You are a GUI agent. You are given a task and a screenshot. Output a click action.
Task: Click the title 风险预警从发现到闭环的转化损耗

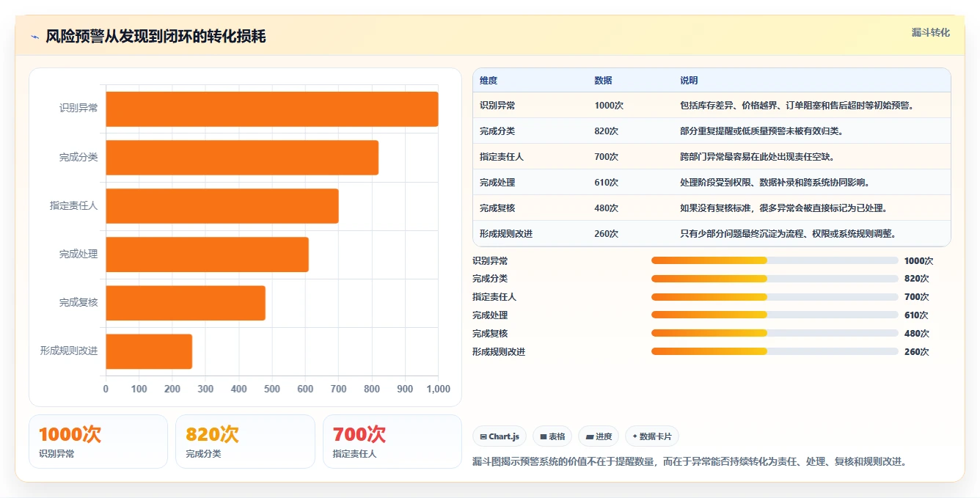click(x=156, y=36)
